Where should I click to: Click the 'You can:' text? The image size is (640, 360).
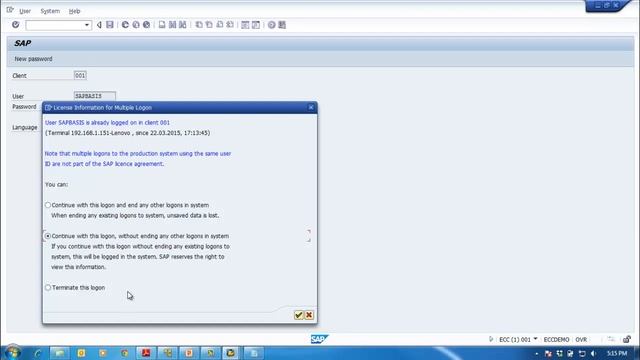(57, 184)
